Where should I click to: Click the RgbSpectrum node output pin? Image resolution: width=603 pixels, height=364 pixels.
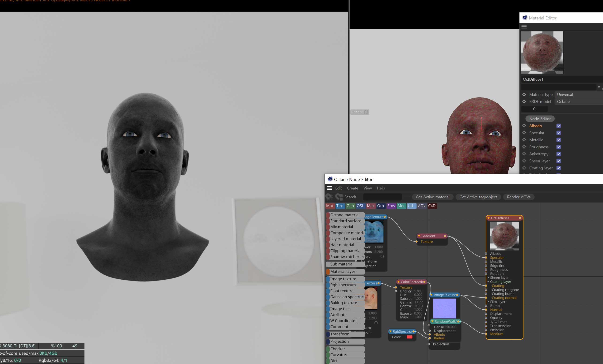[x=414, y=331]
